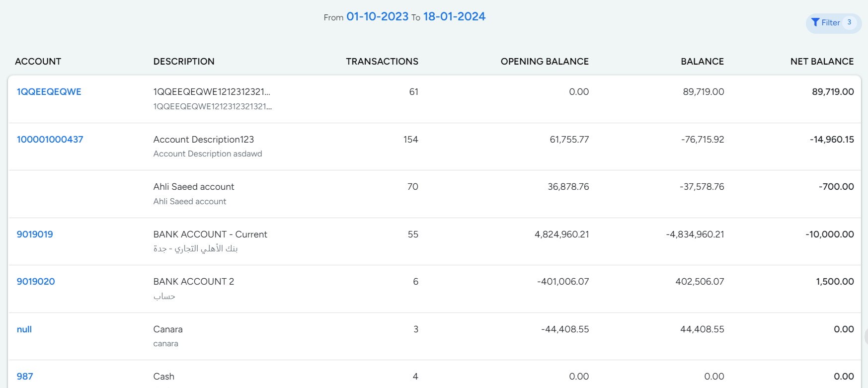Click net balance -10,000.00
The width and height of the screenshot is (868, 388).
pyautogui.click(x=830, y=234)
